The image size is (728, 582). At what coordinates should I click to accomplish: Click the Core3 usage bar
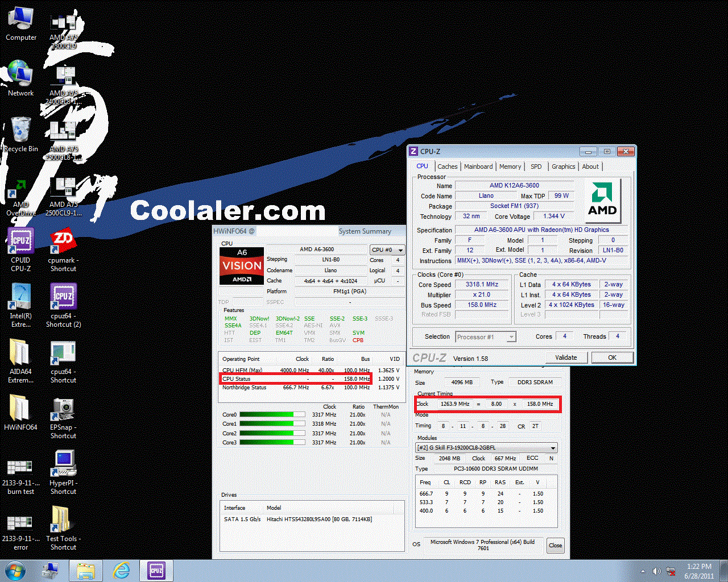[272, 442]
